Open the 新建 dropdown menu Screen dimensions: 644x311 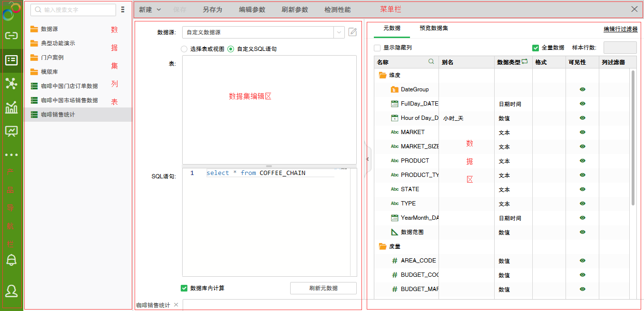point(150,10)
